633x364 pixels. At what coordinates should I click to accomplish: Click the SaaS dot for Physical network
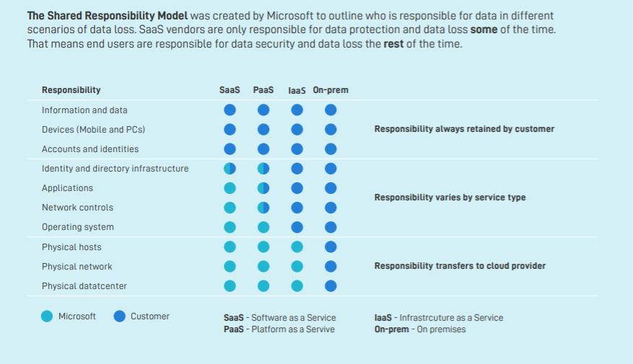point(230,267)
